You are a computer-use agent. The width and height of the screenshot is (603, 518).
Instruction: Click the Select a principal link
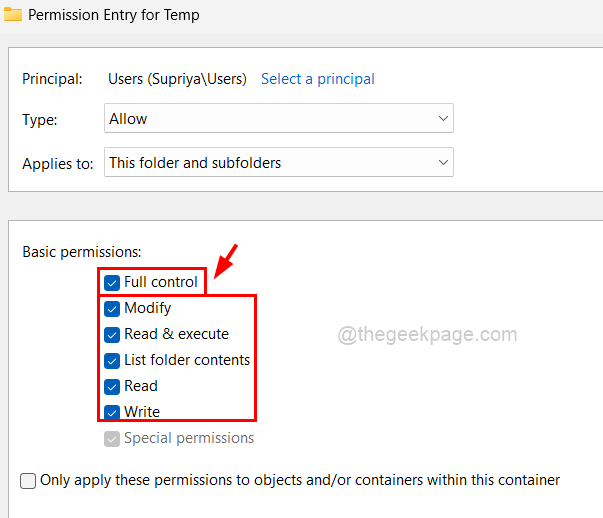[317, 79]
